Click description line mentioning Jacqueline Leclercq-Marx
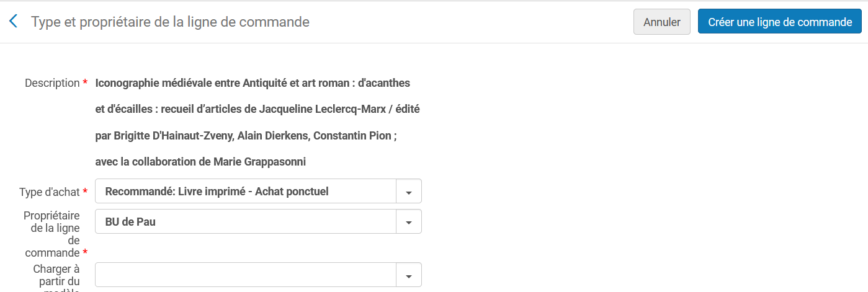This screenshot has height=292, width=868. click(x=257, y=109)
